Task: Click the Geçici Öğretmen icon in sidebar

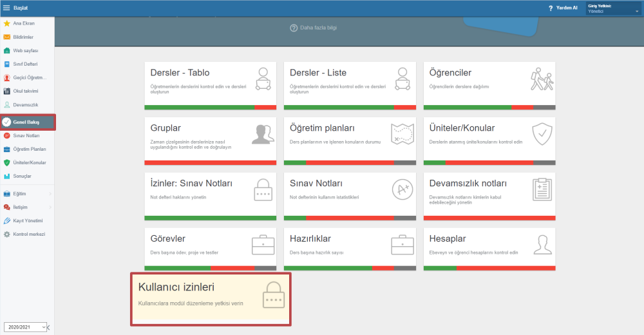Action: click(x=6, y=78)
